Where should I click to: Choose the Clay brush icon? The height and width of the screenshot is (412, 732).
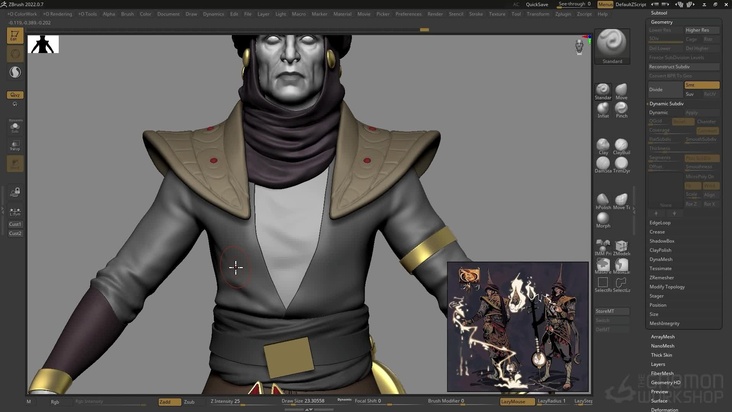(603, 146)
